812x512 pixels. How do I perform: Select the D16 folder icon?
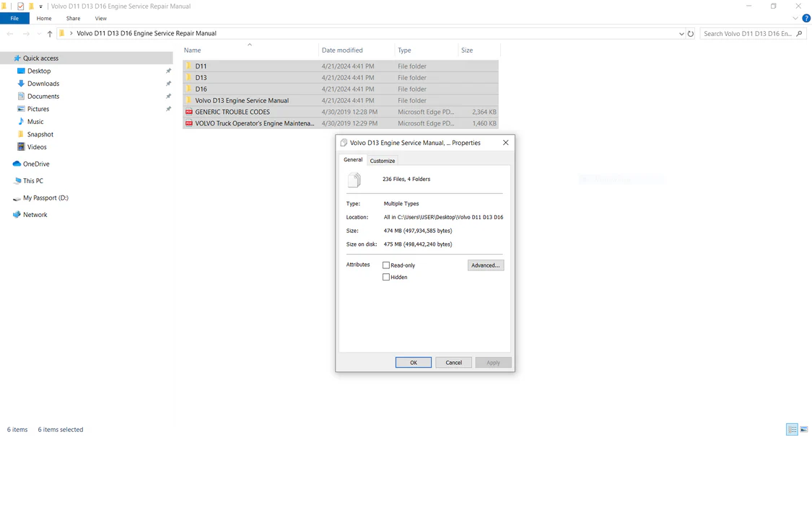(x=189, y=89)
